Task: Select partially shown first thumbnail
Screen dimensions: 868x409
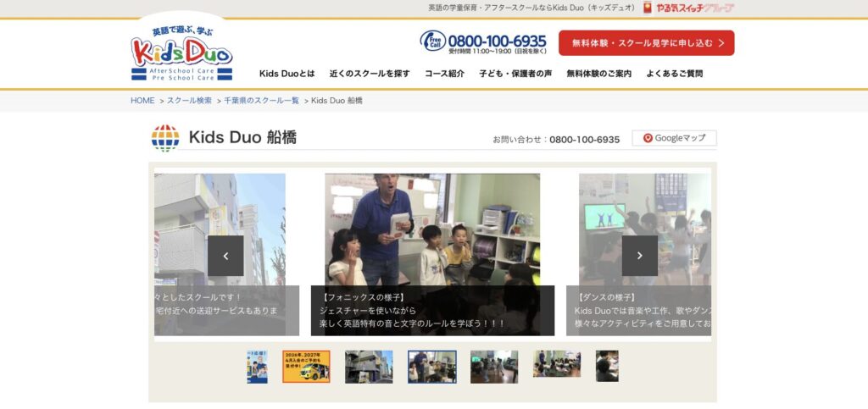Action: pos(257,367)
